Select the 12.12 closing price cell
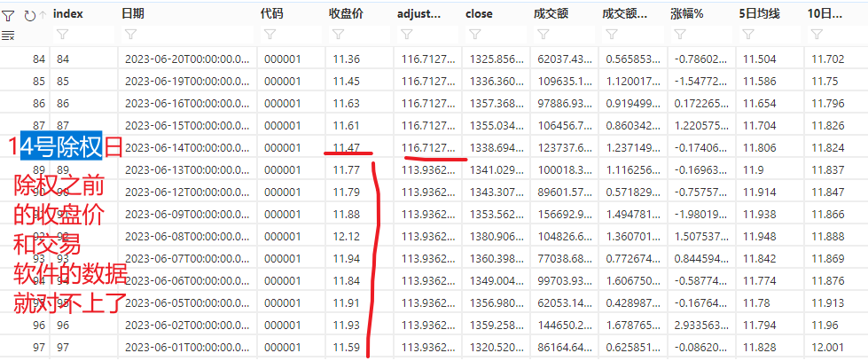This screenshot has height=361, width=868. [347, 236]
